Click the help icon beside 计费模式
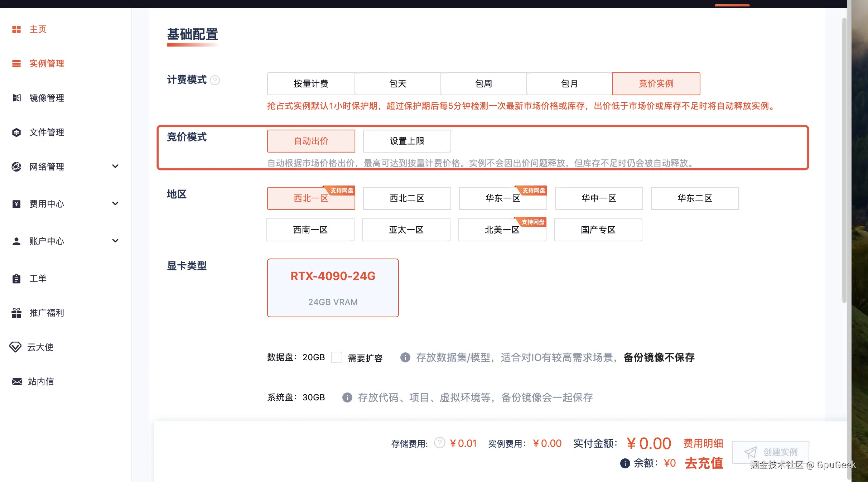868x482 pixels. 215,80
